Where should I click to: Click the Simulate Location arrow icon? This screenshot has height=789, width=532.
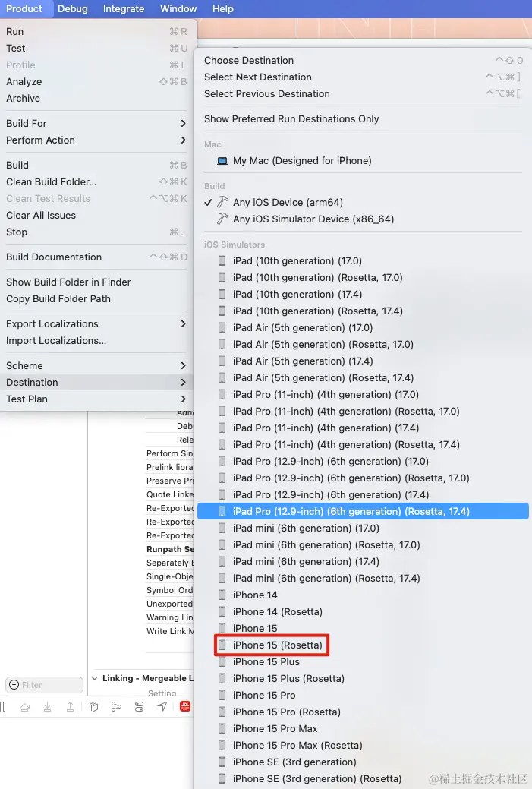(162, 706)
